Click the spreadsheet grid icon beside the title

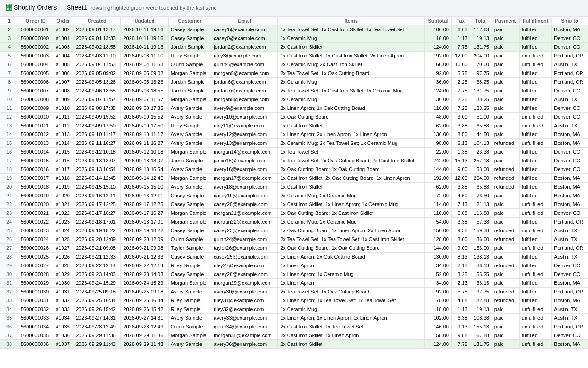[9, 7]
